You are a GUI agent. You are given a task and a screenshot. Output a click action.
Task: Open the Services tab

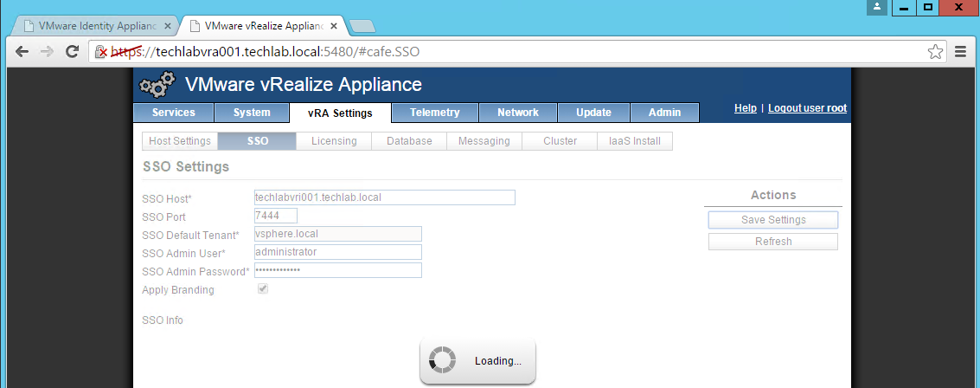[x=174, y=113]
